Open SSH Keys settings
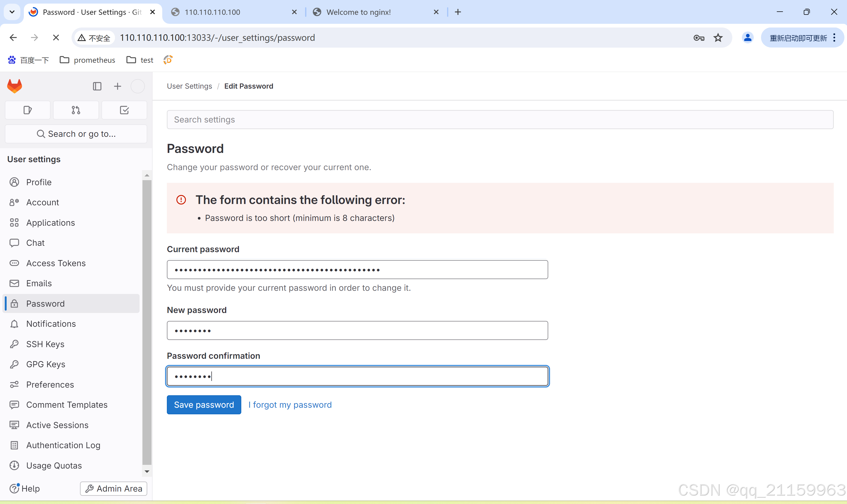The image size is (847, 504). point(45,344)
